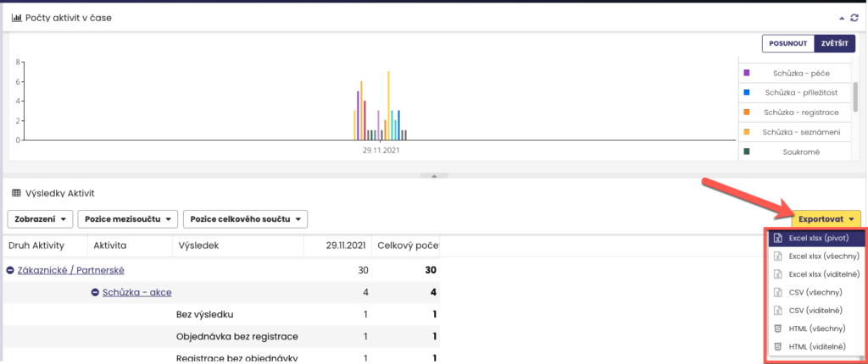Click the chart legend vertical scrollbar
The width and height of the screenshot is (868, 364).
[855, 97]
